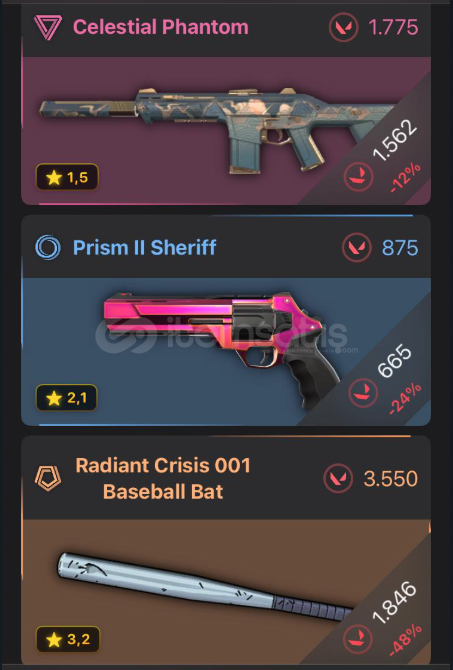The image size is (453, 670).
Task: Click the Valorant points icon next to 1.775
Action: (x=344, y=27)
